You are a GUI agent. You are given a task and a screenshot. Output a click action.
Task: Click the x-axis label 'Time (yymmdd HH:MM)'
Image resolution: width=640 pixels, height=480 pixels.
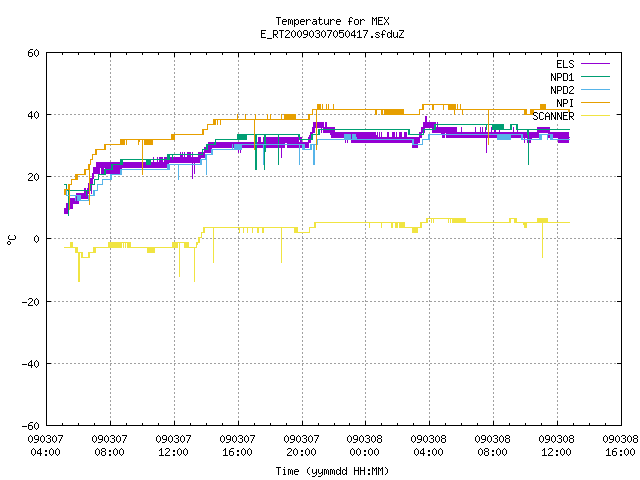(x=332, y=471)
